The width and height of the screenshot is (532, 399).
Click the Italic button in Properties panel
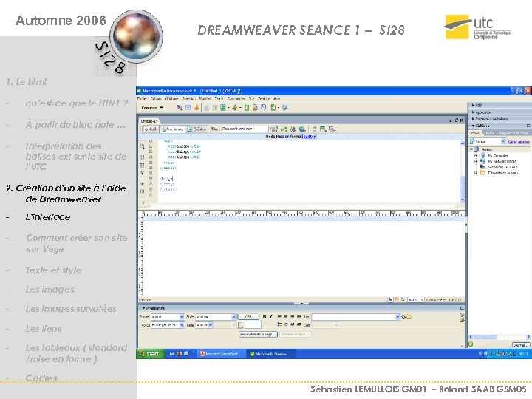271,316
